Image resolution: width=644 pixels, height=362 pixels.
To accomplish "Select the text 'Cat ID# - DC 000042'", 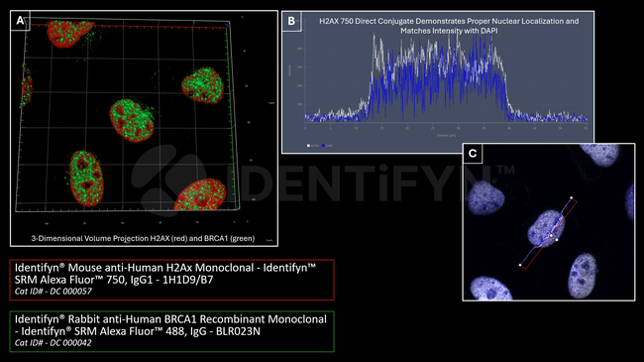I will [53, 343].
